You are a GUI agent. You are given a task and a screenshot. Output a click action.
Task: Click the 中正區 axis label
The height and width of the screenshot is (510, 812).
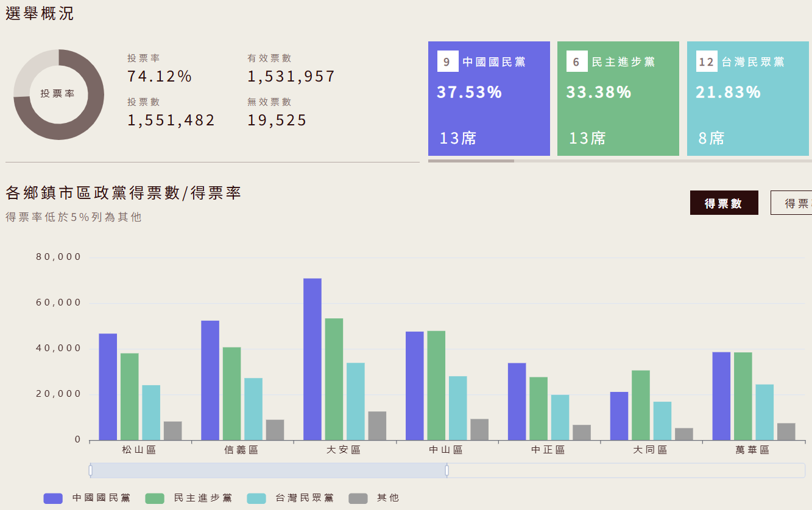point(548,450)
